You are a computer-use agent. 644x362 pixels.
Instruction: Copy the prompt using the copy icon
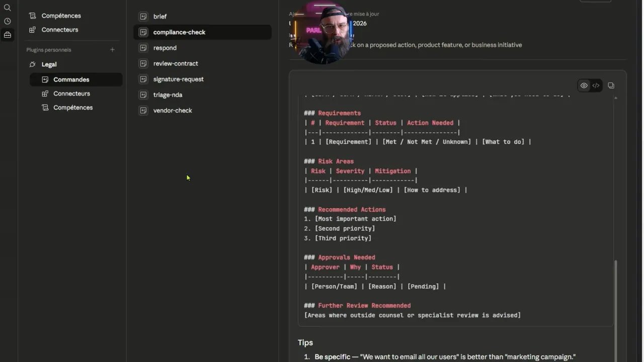pyautogui.click(x=611, y=85)
